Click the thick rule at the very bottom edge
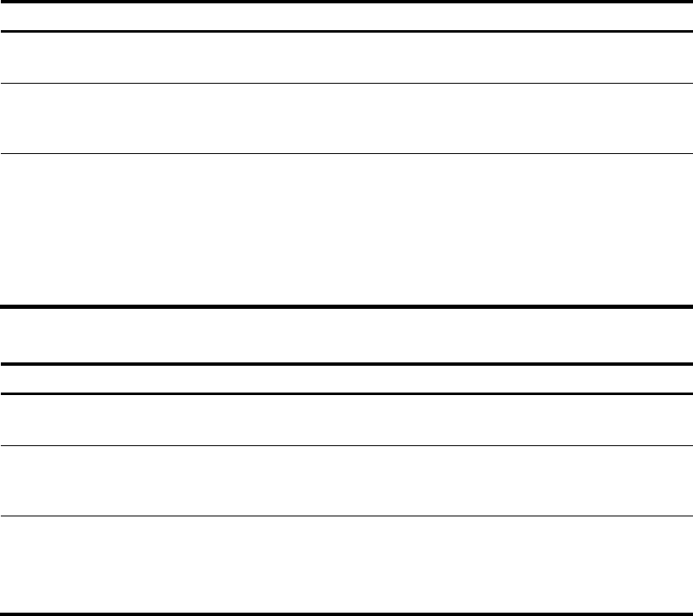693x616 pixels. 346,614
